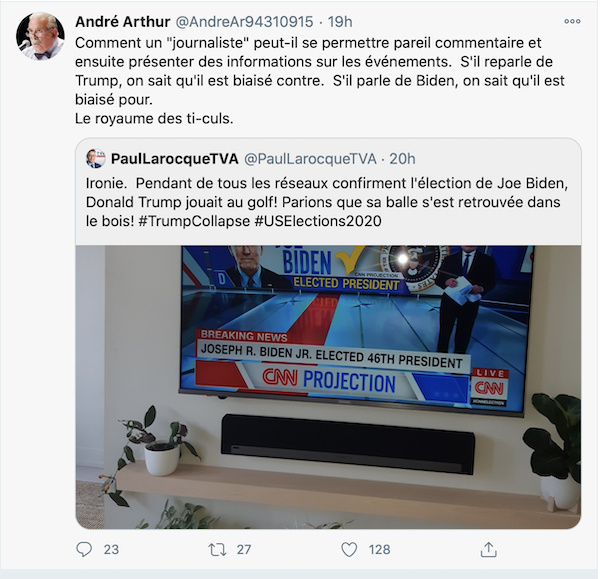600x579 pixels.
Task: Open the #TrumpCollapse hashtag
Action: tap(194, 221)
